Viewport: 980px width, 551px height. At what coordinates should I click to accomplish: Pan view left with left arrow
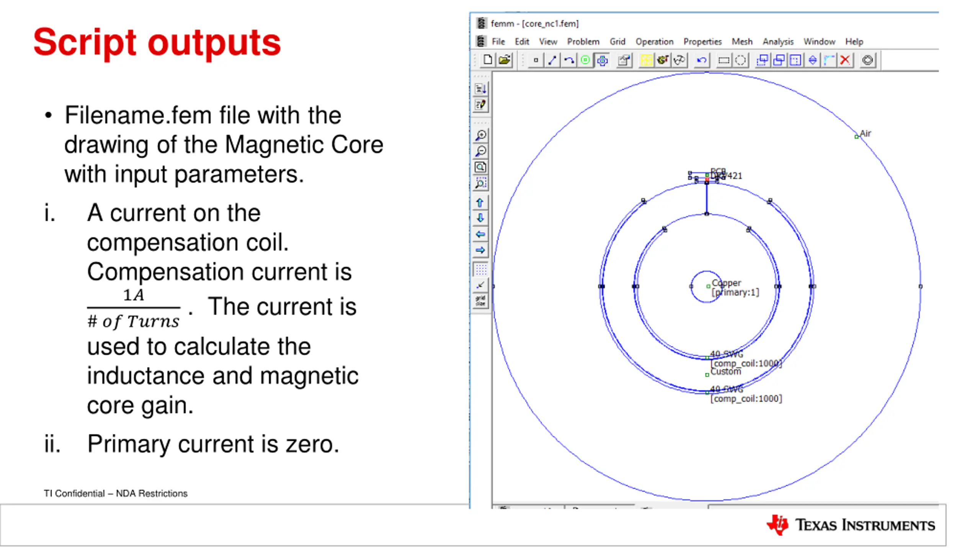tap(480, 234)
